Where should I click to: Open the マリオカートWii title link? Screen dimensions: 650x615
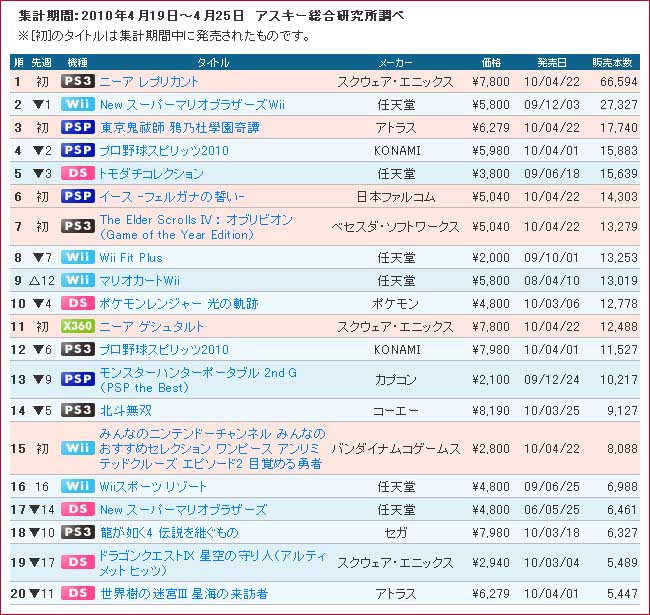[140, 281]
